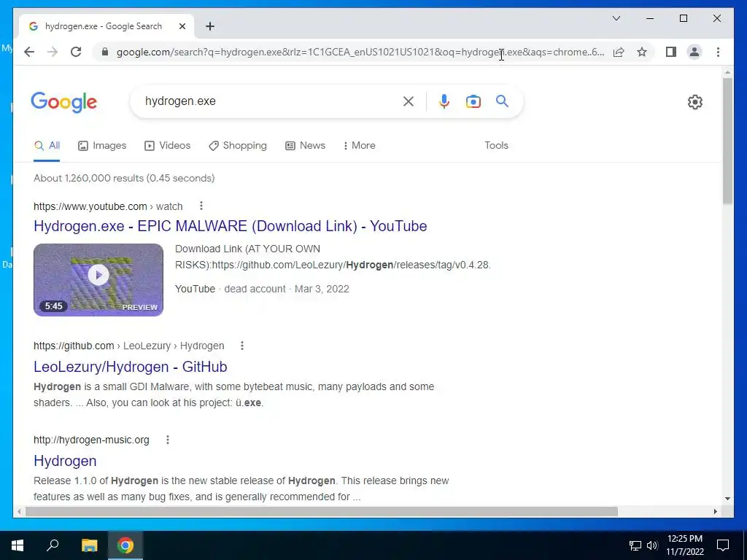This screenshot has height=560, width=747.
Task: Close the hydrogen.exe Google Search tab
Action: [x=182, y=26]
